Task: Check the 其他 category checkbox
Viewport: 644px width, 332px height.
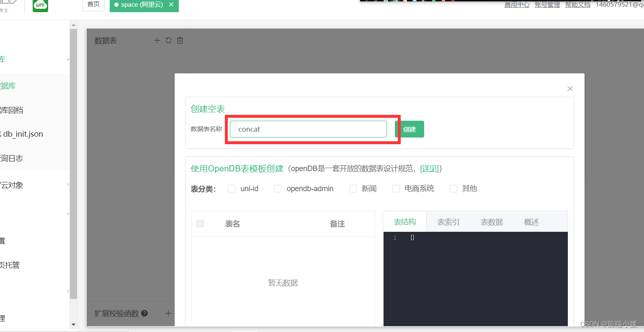Action: click(x=453, y=189)
